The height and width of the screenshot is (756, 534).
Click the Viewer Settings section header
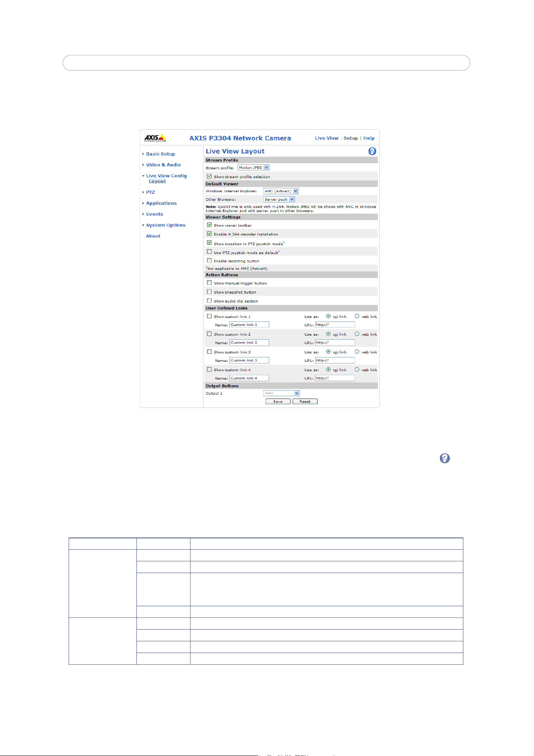coord(291,217)
